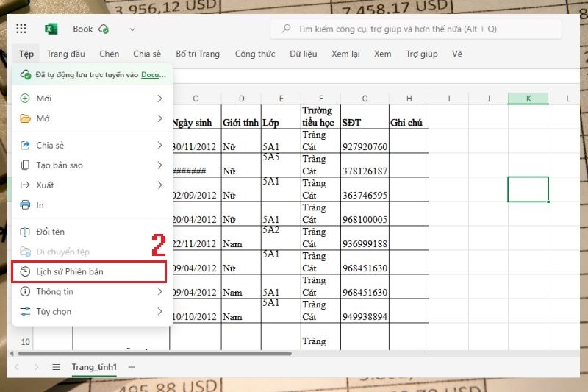Open the Docu... autosave location link
Screen dimensions: 588x392
tap(154, 74)
